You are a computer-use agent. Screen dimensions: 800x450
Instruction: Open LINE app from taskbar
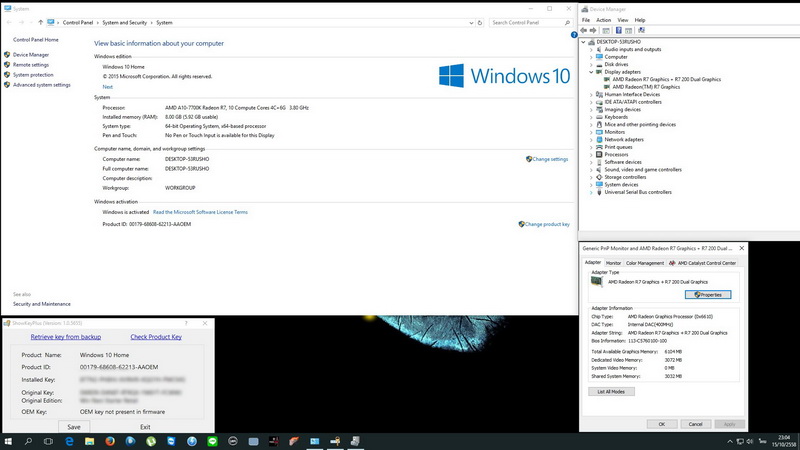[212, 441]
